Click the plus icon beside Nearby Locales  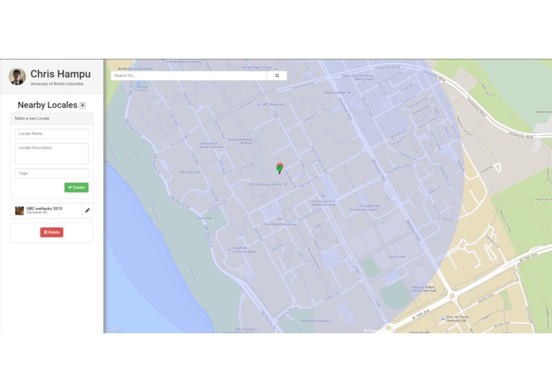tap(83, 106)
